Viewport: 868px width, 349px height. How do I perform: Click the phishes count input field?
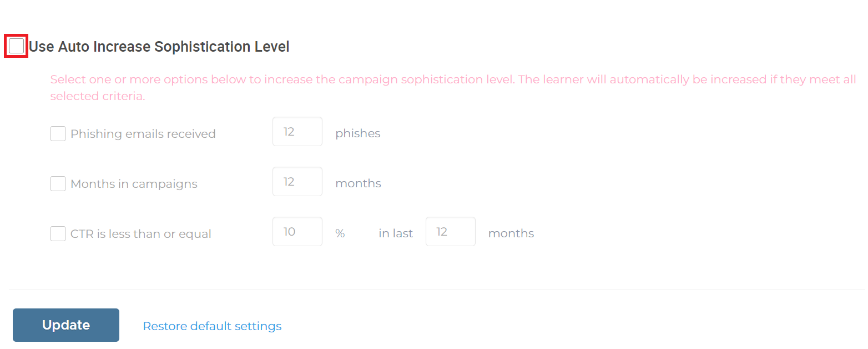[297, 132]
